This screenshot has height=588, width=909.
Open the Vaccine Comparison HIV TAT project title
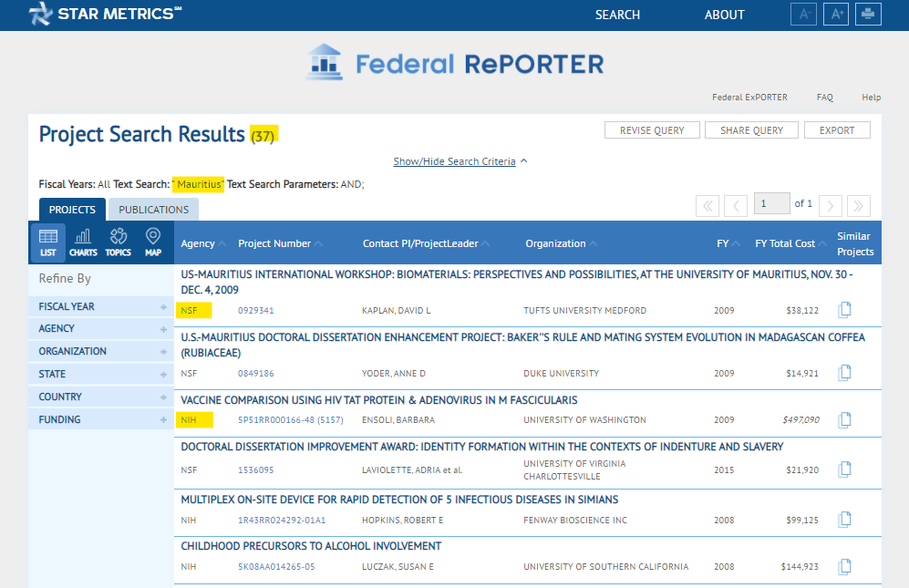click(379, 400)
